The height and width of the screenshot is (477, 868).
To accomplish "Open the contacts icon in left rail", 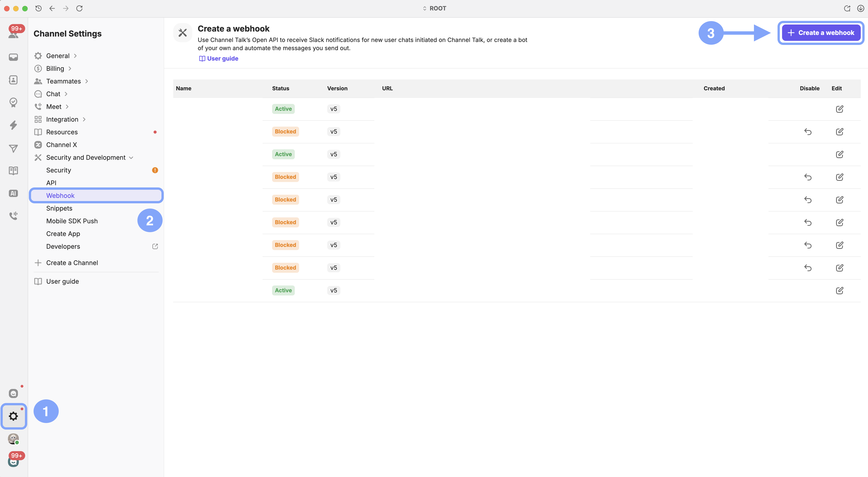I will tap(13, 80).
